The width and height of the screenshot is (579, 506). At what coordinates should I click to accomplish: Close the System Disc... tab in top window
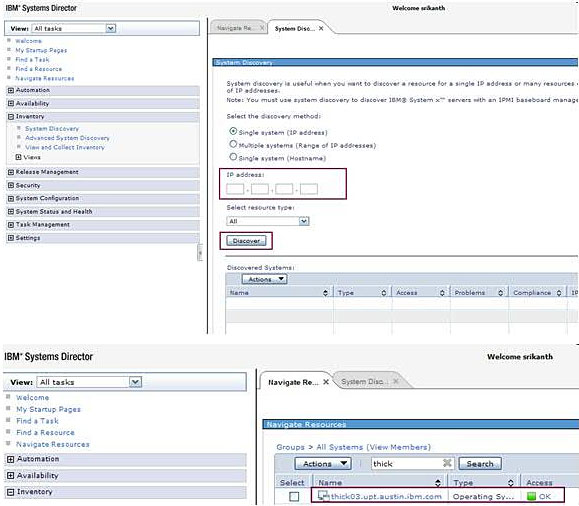click(321, 28)
